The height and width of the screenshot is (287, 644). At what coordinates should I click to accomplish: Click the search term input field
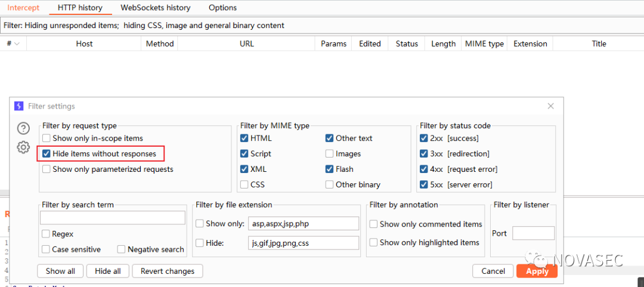(x=112, y=218)
